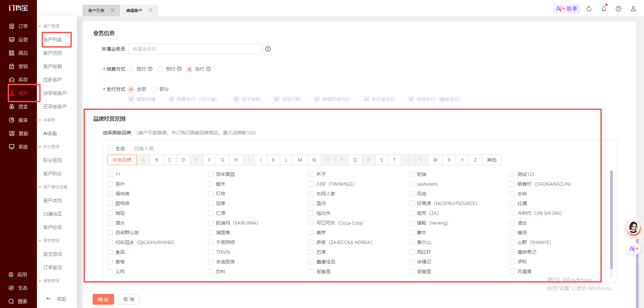Open the notification bell icon
Image resolution: width=644 pixels, height=308 pixels.
pos(604,9)
